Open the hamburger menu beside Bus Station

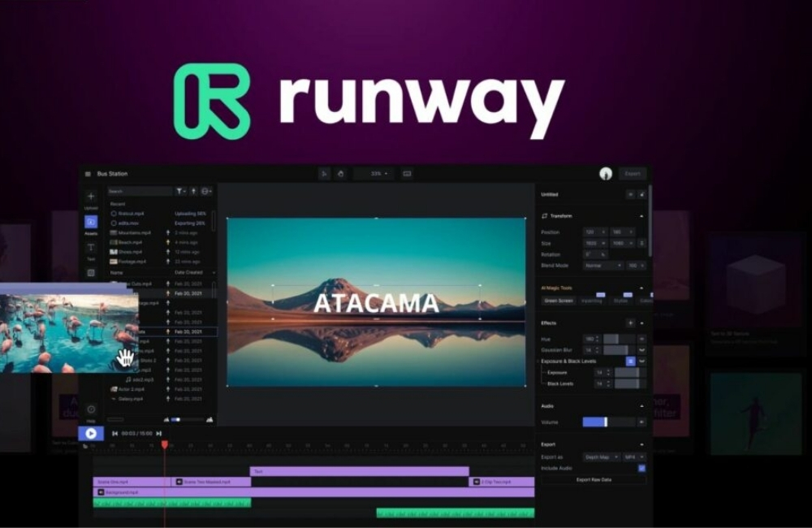tap(88, 174)
